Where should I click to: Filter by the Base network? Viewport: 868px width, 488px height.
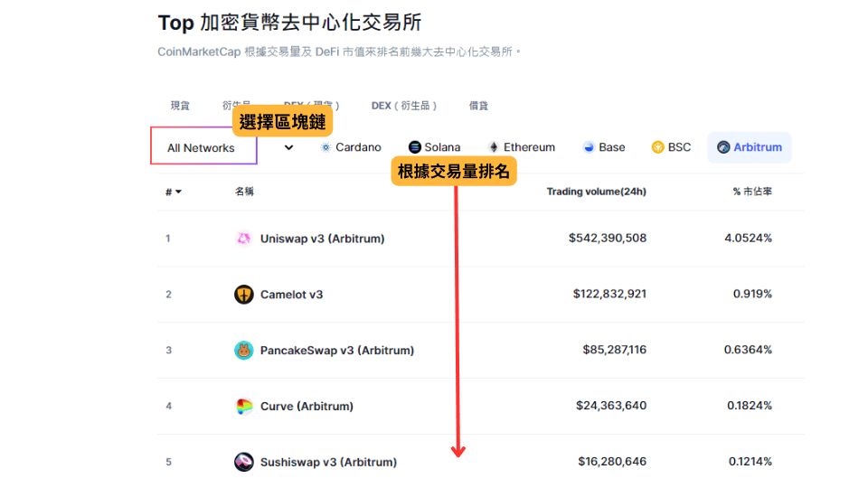tap(604, 147)
